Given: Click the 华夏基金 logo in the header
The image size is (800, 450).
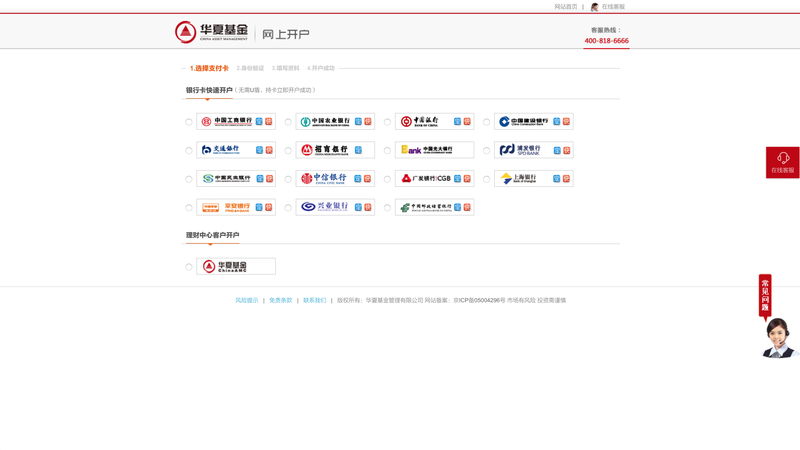Looking at the screenshot, I should [x=211, y=32].
